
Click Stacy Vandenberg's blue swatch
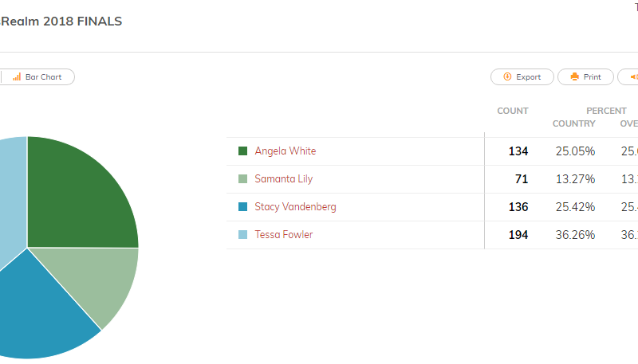(243, 207)
